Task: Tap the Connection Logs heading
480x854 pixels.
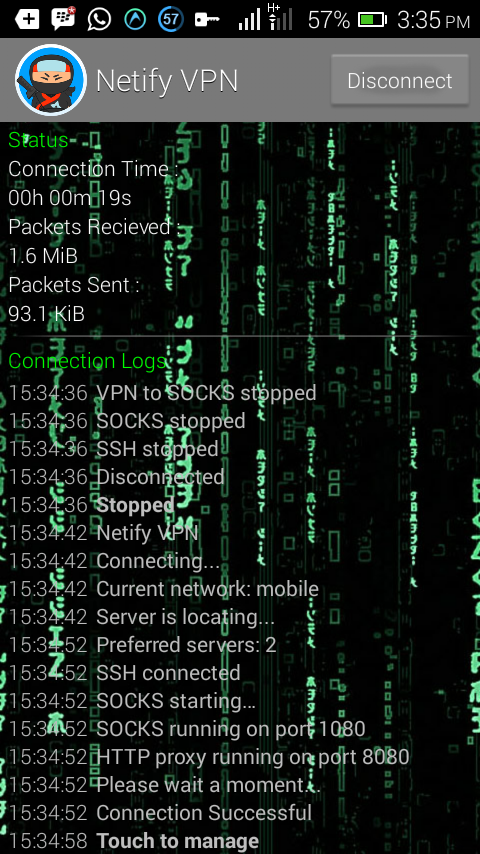Action: click(x=87, y=361)
